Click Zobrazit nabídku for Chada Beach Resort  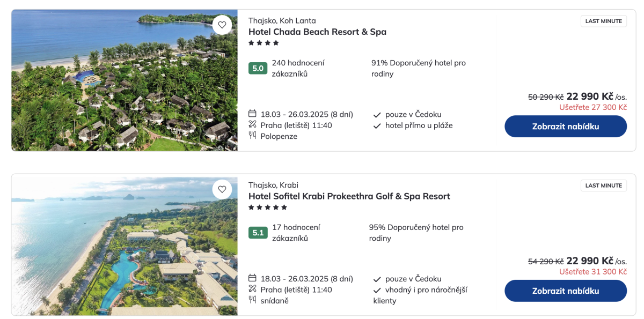click(565, 127)
